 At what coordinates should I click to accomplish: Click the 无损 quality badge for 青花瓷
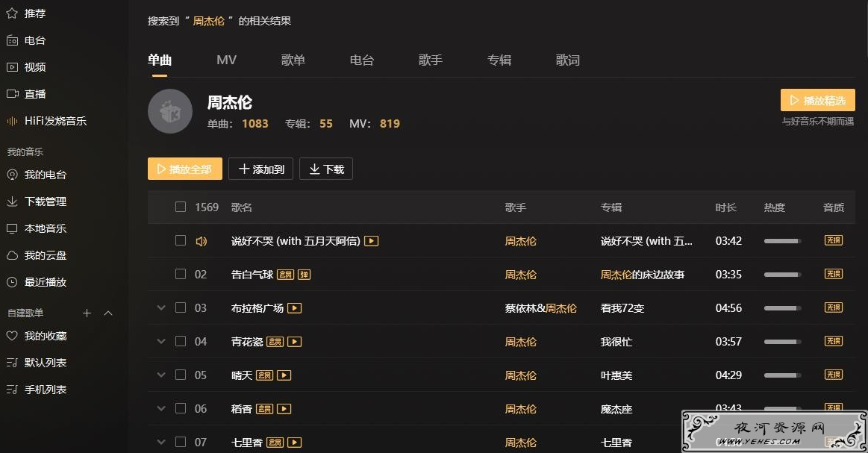pyautogui.click(x=834, y=341)
